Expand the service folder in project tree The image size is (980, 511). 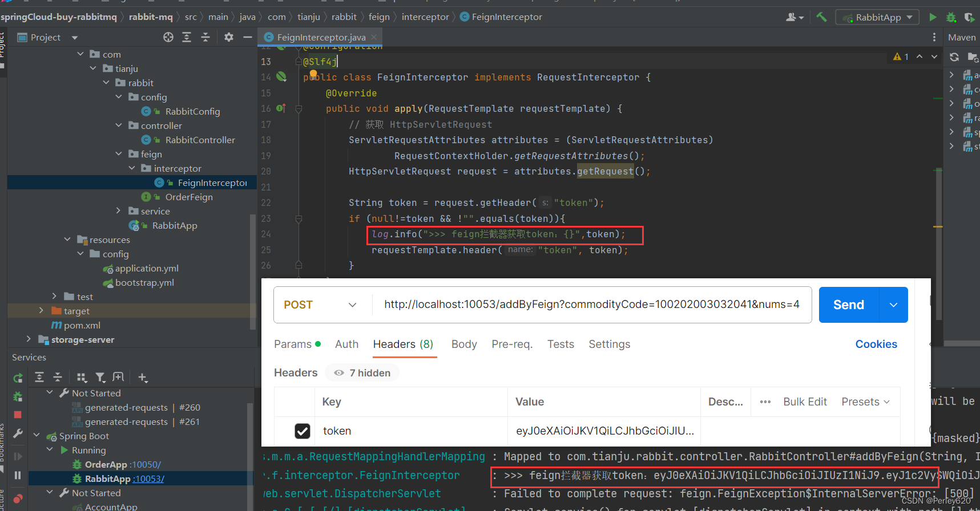tap(119, 211)
